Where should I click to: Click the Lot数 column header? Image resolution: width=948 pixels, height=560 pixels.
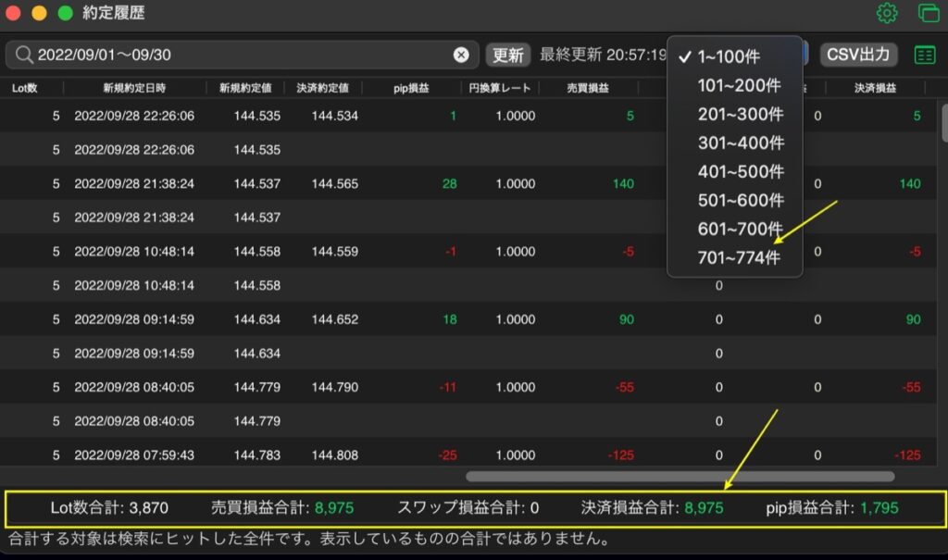click(x=25, y=88)
